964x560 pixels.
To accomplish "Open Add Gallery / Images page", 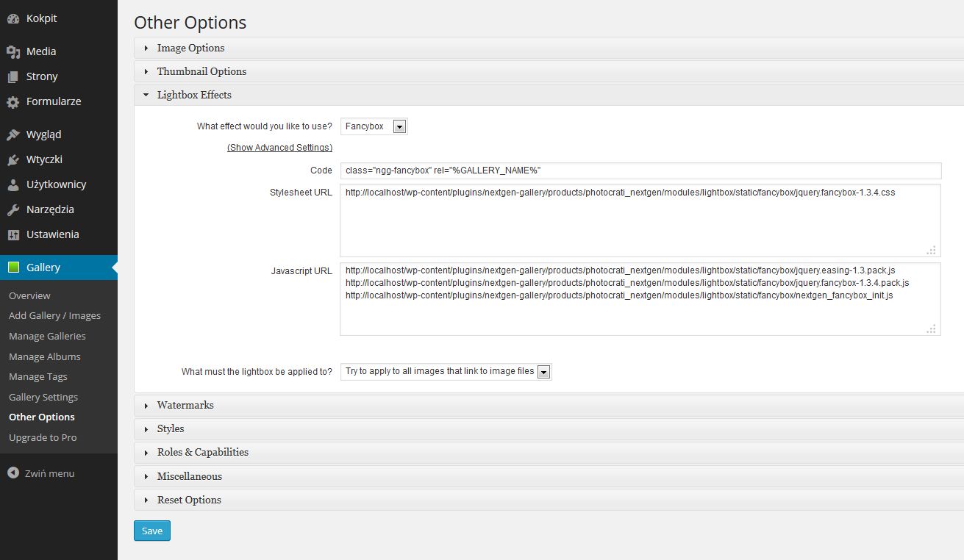I will point(54,315).
